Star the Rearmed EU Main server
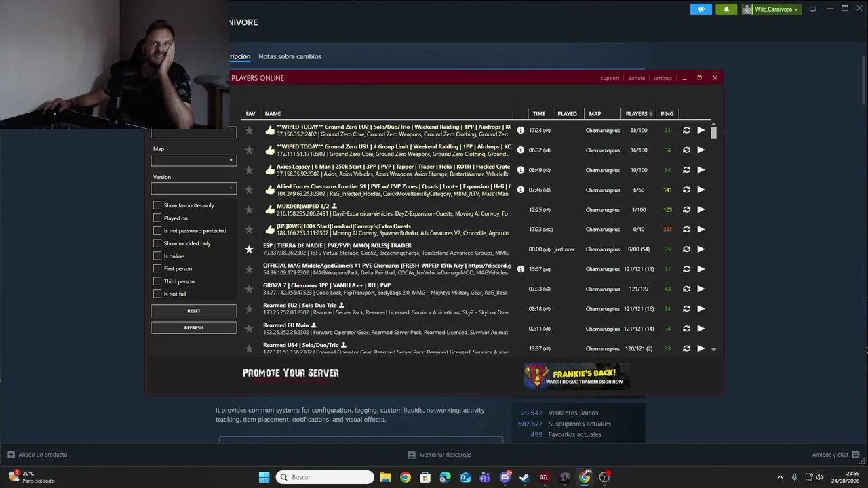The width and height of the screenshot is (868, 488). click(249, 329)
